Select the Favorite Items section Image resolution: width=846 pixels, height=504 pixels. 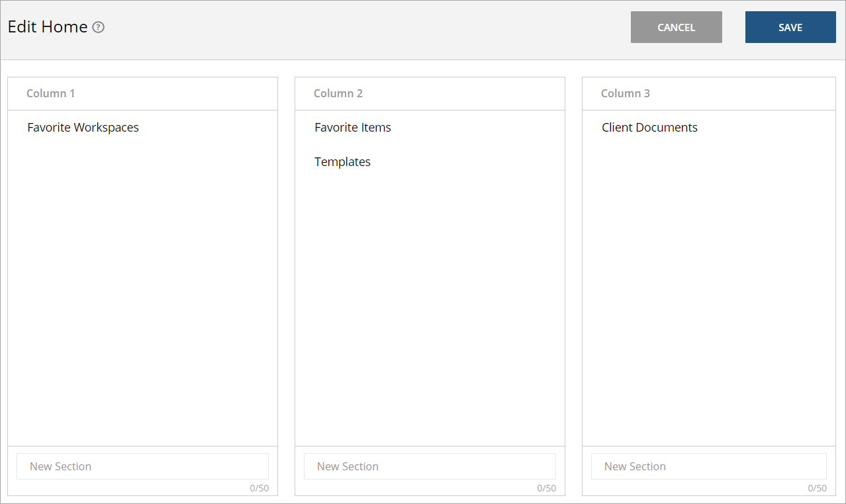tap(352, 127)
